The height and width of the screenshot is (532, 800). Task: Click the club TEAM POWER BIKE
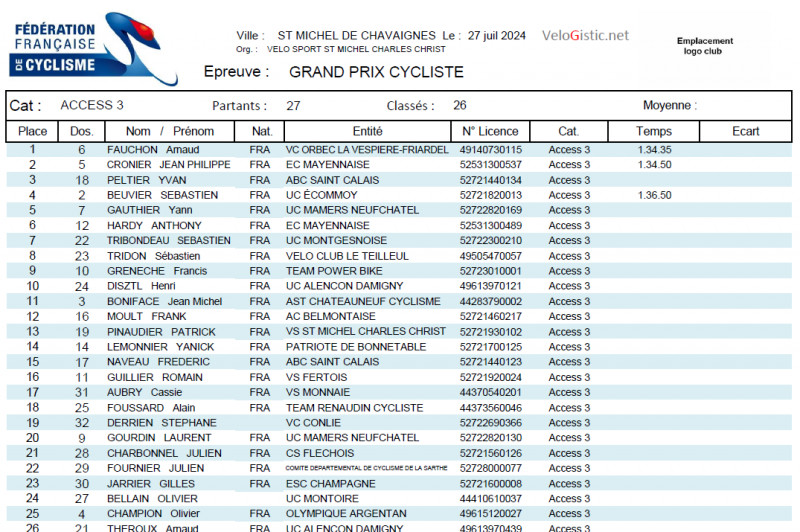(334, 271)
